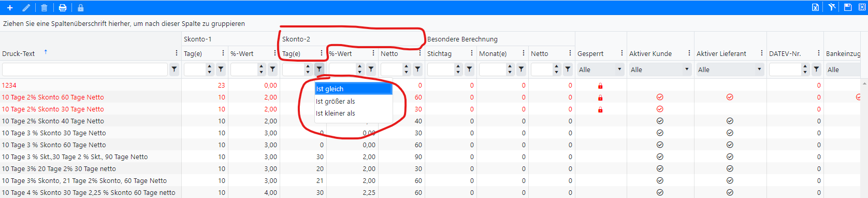This screenshot has width=868, height=198.
Task: Select row '10 Tage 2% Skonto 30 Tage Netto'
Action: (430, 109)
